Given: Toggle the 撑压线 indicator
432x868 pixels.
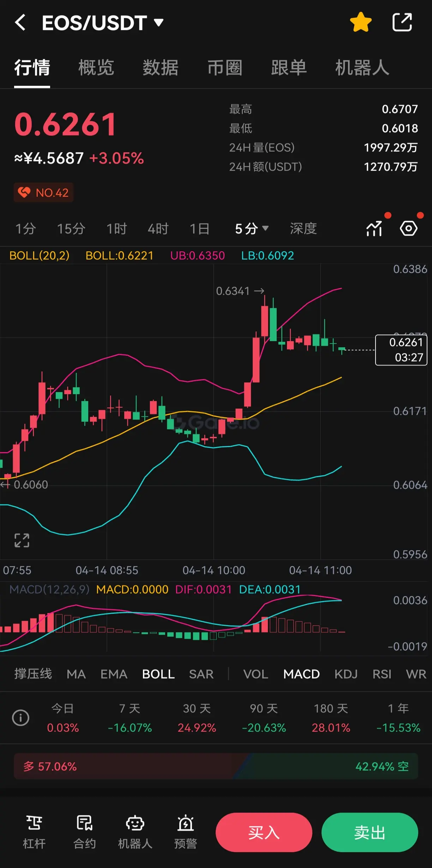Looking at the screenshot, I should point(33,674).
